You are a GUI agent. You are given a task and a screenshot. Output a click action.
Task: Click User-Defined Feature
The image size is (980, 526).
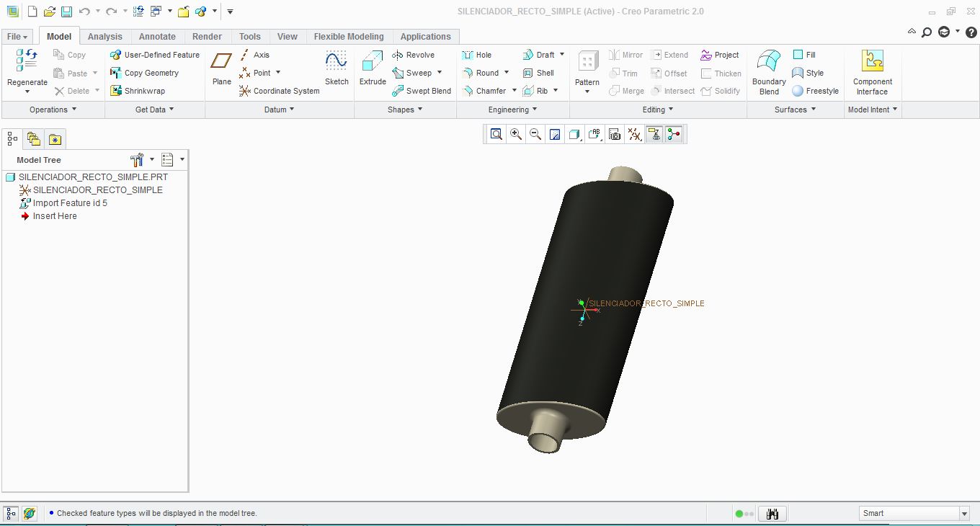click(x=154, y=55)
